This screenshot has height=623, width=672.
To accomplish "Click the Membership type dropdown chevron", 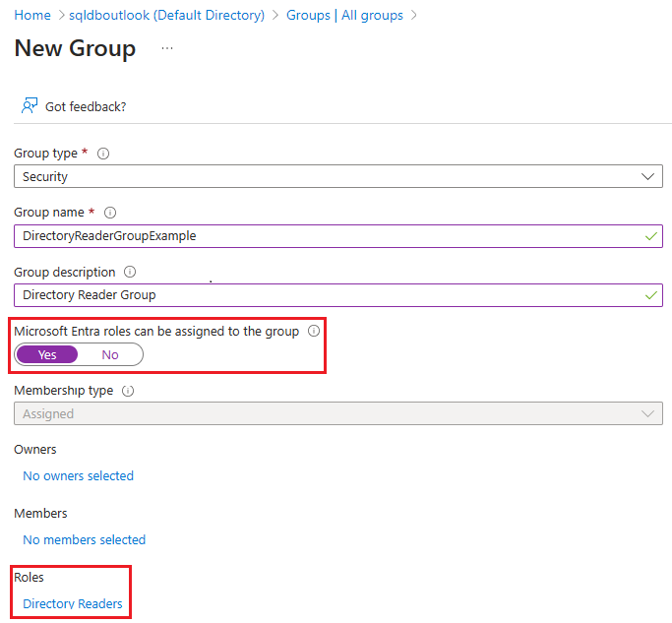I will coord(647,413).
